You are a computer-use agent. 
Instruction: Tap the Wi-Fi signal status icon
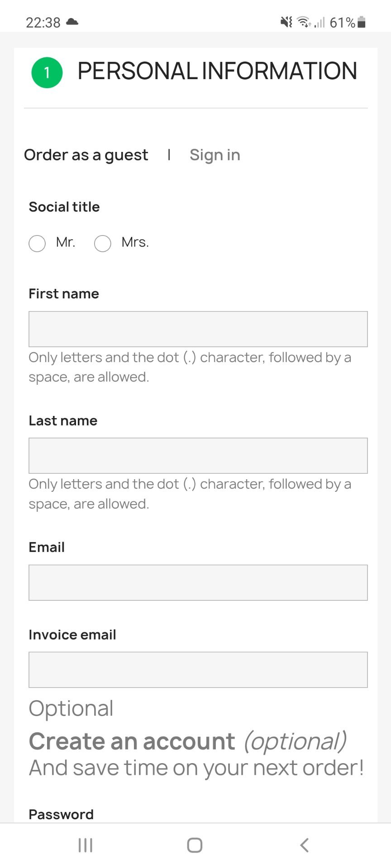click(x=304, y=22)
